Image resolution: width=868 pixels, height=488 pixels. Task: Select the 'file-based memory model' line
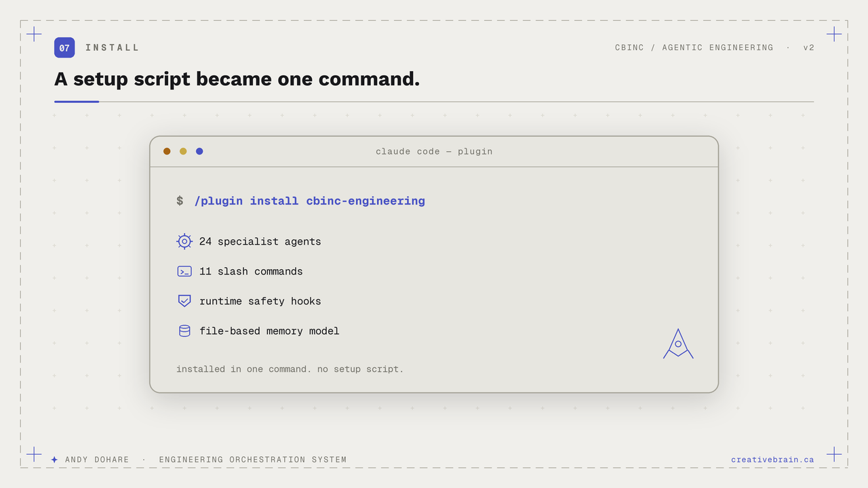click(269, 331)
